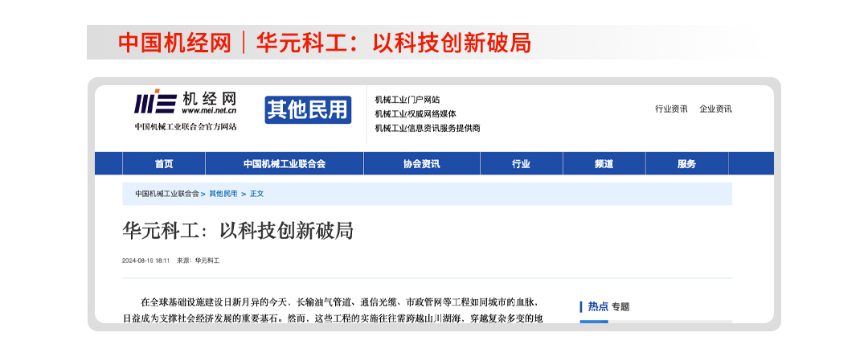The width and height of the screenshot is (868, 353).
Task: Open the 协会资讯 navigation item
Action: tap(421, 164)
